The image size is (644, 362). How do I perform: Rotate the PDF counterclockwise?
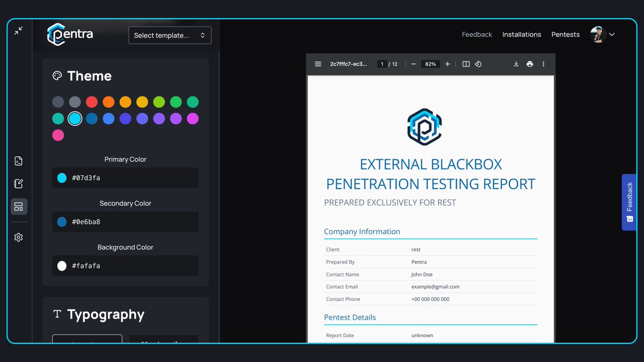point(478,64)
